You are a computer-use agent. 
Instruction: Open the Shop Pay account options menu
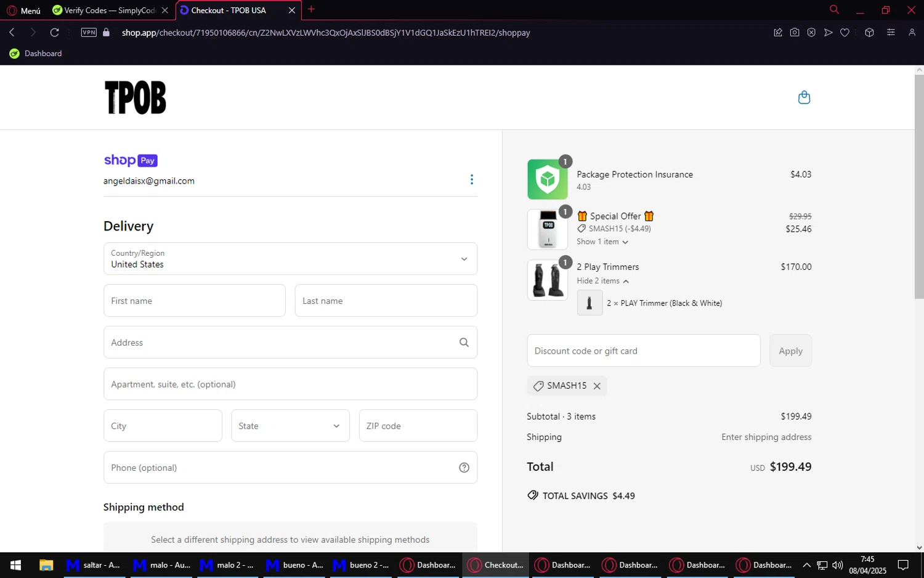coord(472,179)
